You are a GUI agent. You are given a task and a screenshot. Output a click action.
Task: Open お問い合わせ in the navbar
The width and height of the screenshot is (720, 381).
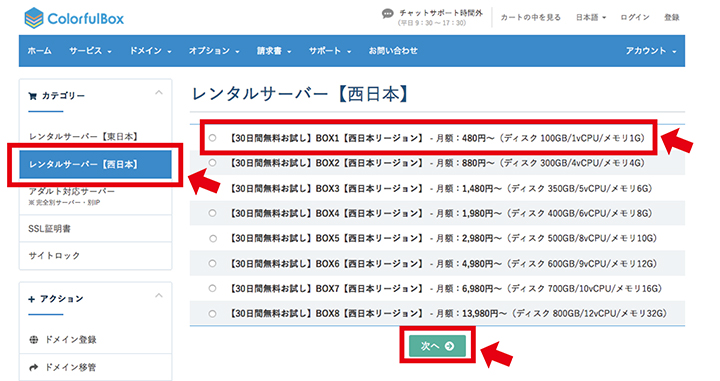click(x=393, y=51)
